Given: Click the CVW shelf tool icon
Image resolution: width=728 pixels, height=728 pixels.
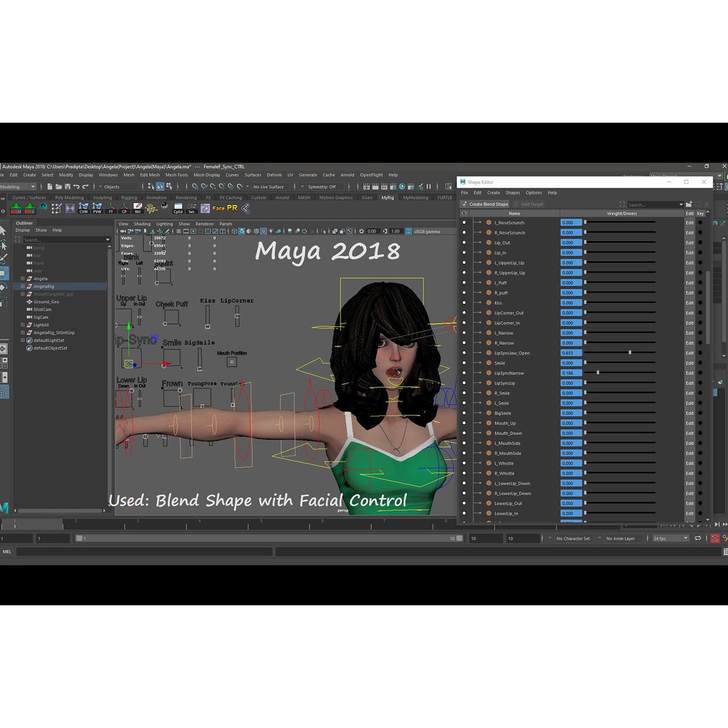Looking at the screenshot, I should (x=84, y=208).
